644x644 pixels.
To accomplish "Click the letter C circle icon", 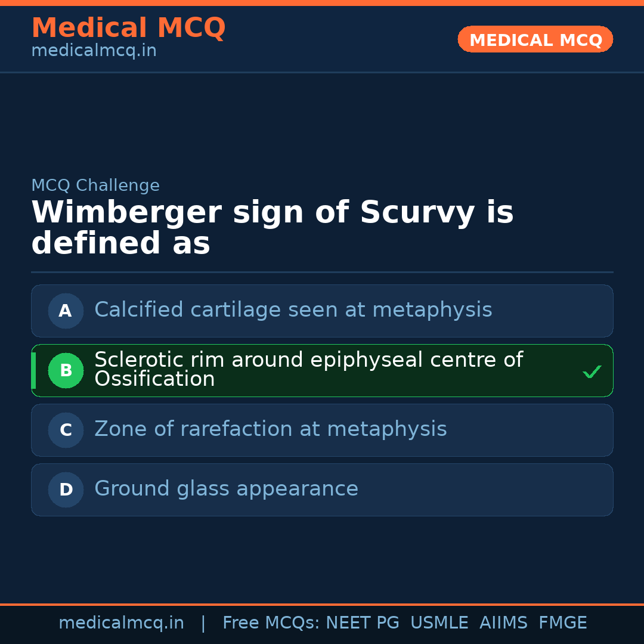I will pos(66,430).
